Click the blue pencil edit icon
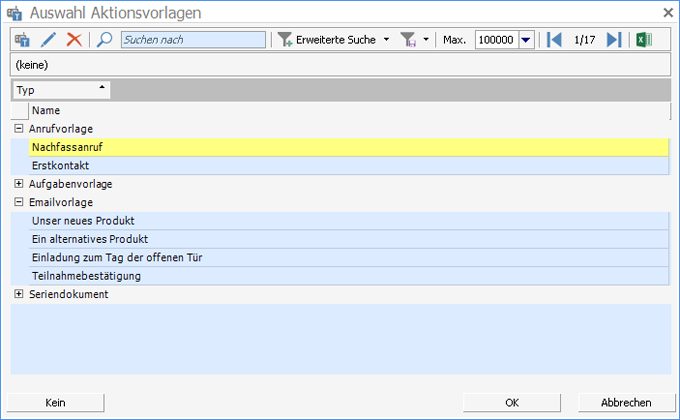Screen dimensions: 680x420 pyautogui.click(x=48, y=40)
